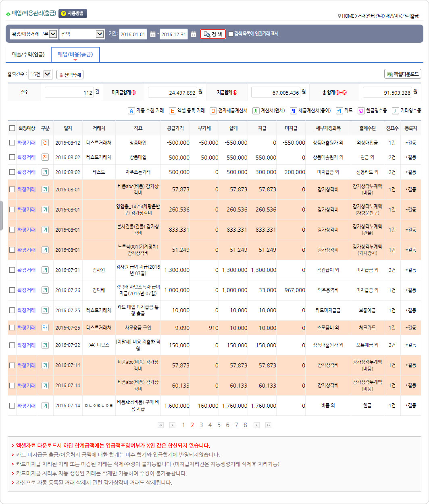
Task: Click the 전 전자세금계산서 legend icon
Action: [213, 110]
